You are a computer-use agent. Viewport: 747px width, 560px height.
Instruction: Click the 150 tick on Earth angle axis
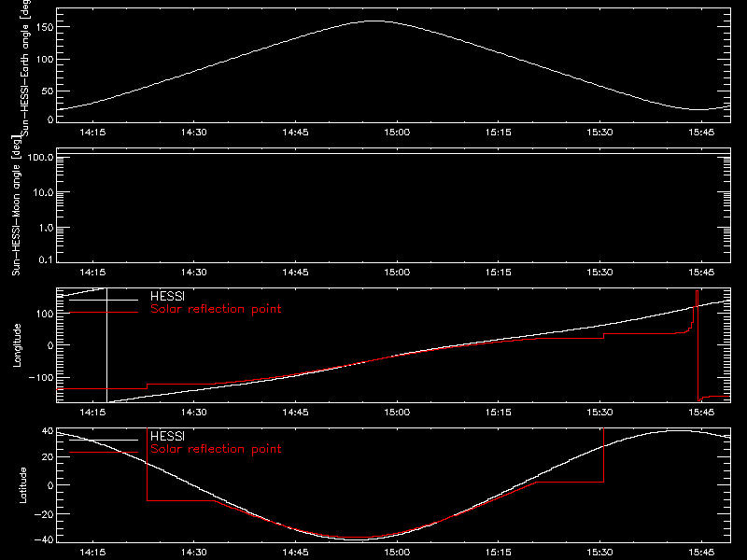coord(45,28)
